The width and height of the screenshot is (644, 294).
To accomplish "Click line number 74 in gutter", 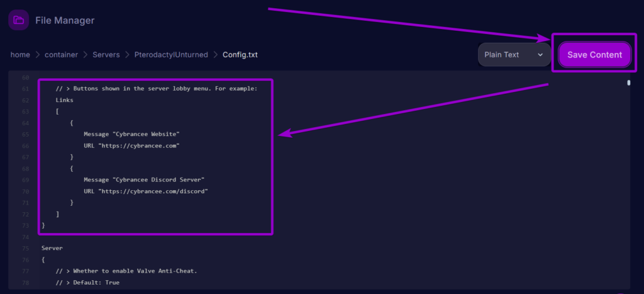I will pos(25,237).
